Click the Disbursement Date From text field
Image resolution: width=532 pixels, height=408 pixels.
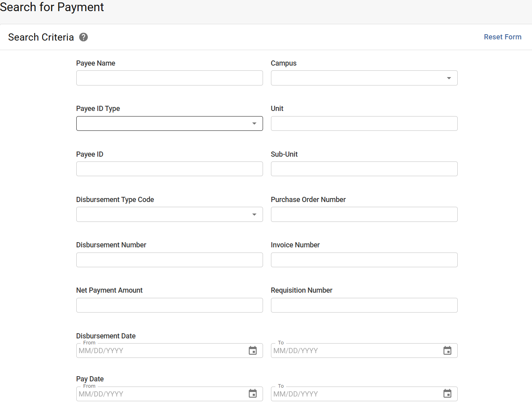[x=159, y=350]
